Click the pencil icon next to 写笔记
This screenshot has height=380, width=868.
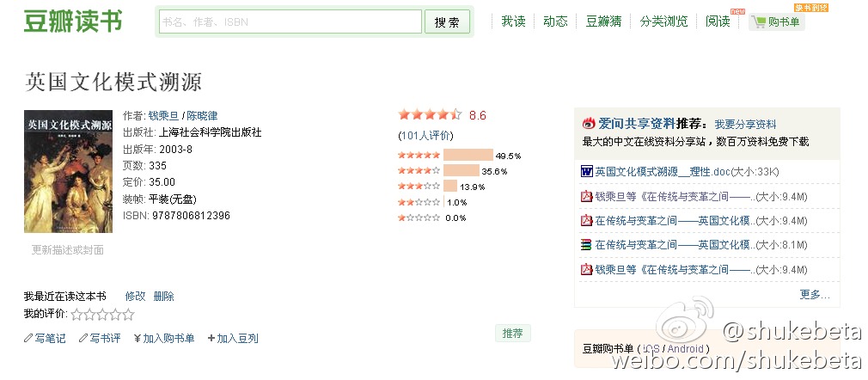(x=28, y=339)
